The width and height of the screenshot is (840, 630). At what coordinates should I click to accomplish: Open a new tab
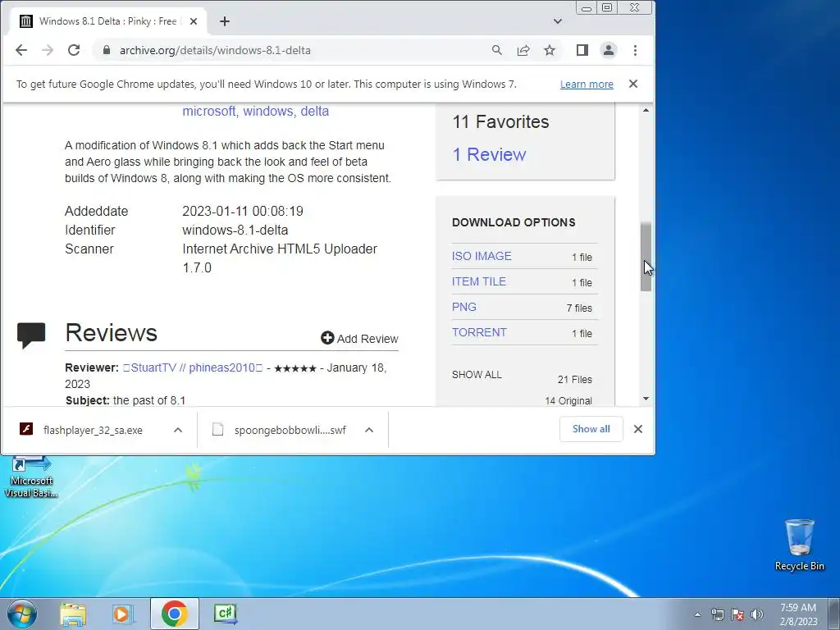point(225,21)
